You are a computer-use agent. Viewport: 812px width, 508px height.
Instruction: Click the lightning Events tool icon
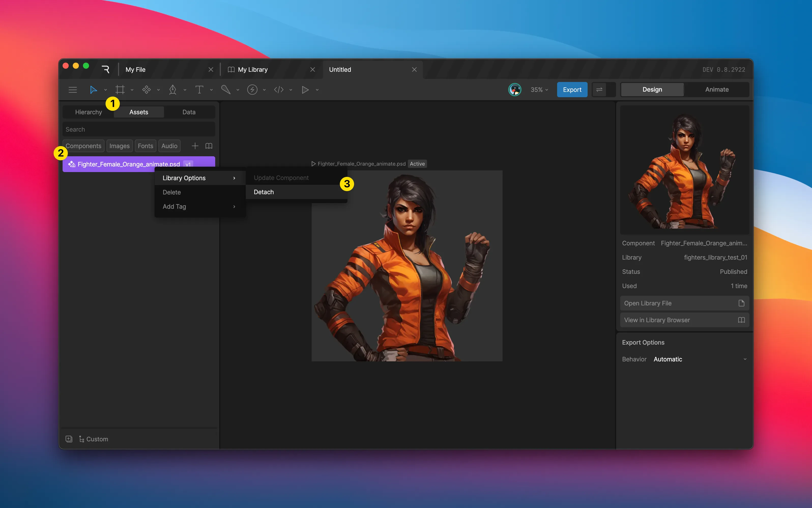[252, 90]
